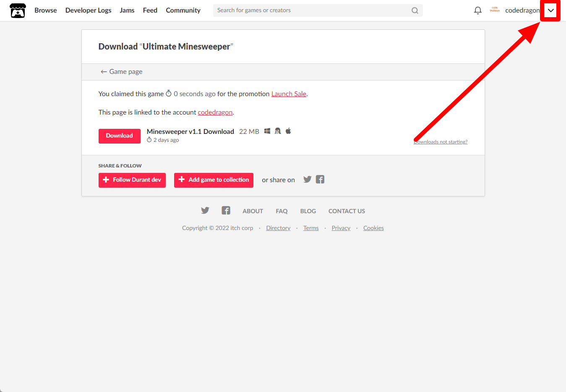Open the BLOG footer link
The image size is (566, 392).
pos(308,211)
